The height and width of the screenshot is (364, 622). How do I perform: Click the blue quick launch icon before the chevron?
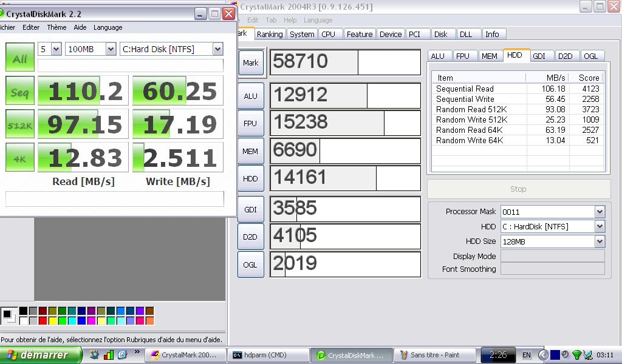[122, 354]
